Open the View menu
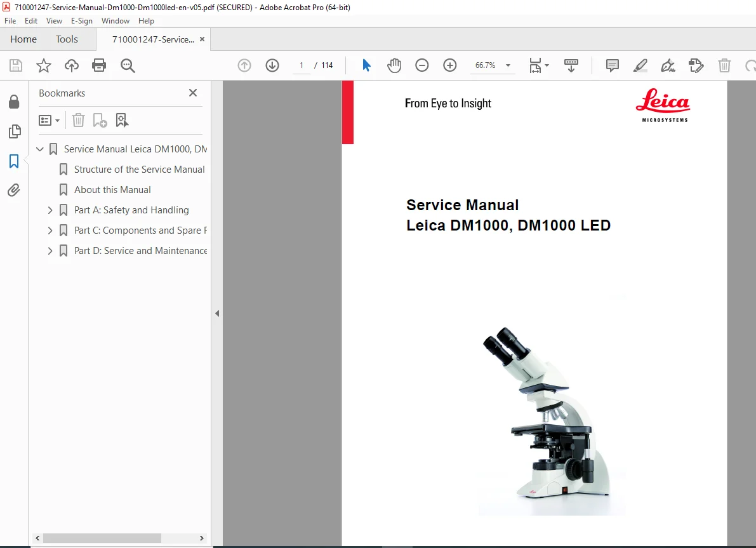This screenshot has height=548, width=756. tap(54, 21)
